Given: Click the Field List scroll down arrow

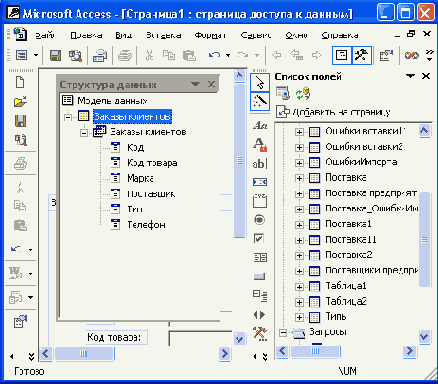Looking at the screenshot, I should pyautogui.click(x=424, y=336).
